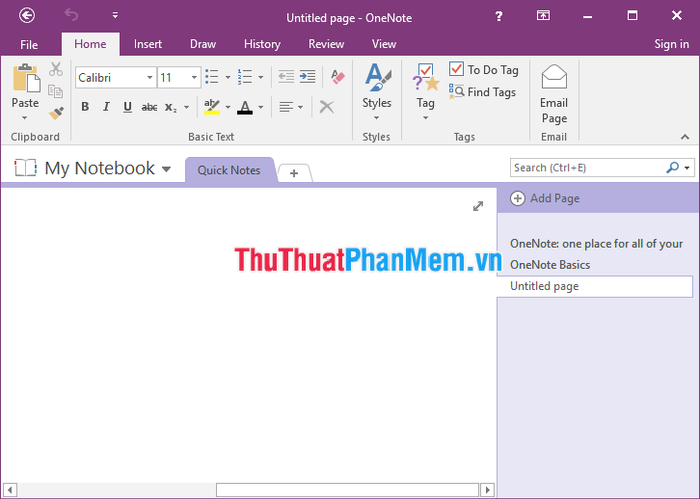
Task: Switch to the Review tab
Action: (x=326, y=44)
